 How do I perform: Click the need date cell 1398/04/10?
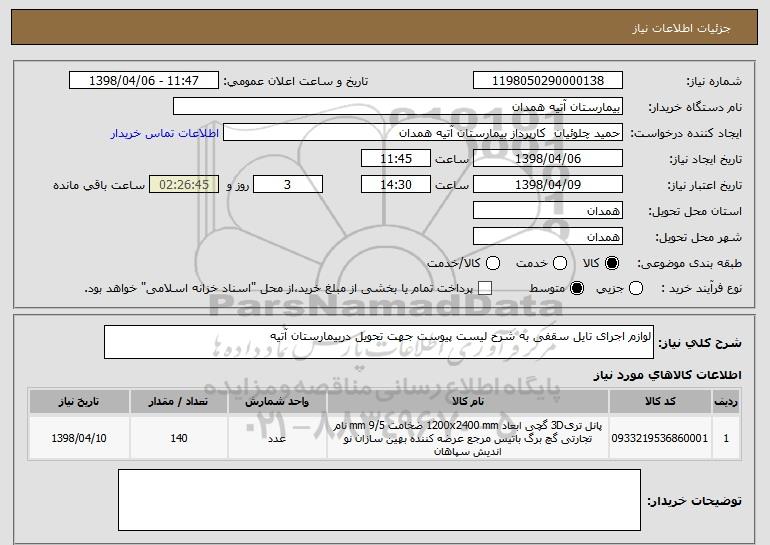tap(79, 438)
